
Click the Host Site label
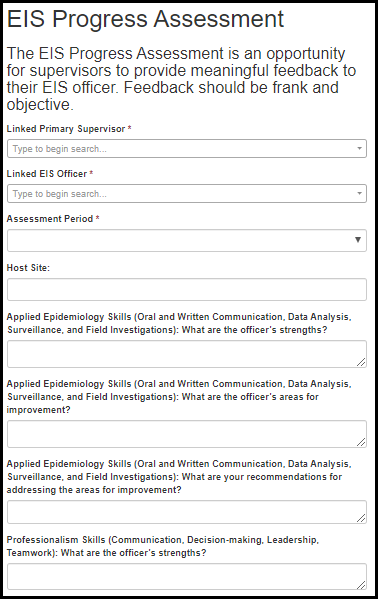tap(28, 268)
